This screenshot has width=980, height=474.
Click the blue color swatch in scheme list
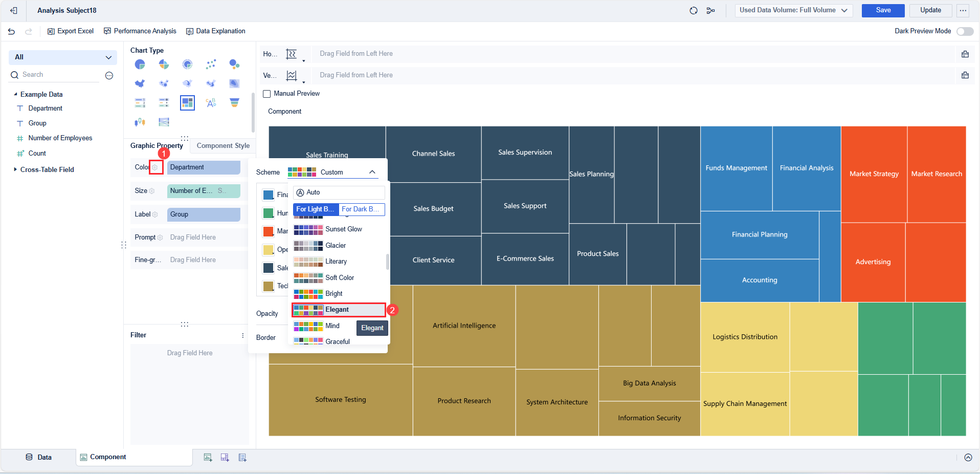pos(268,195)
